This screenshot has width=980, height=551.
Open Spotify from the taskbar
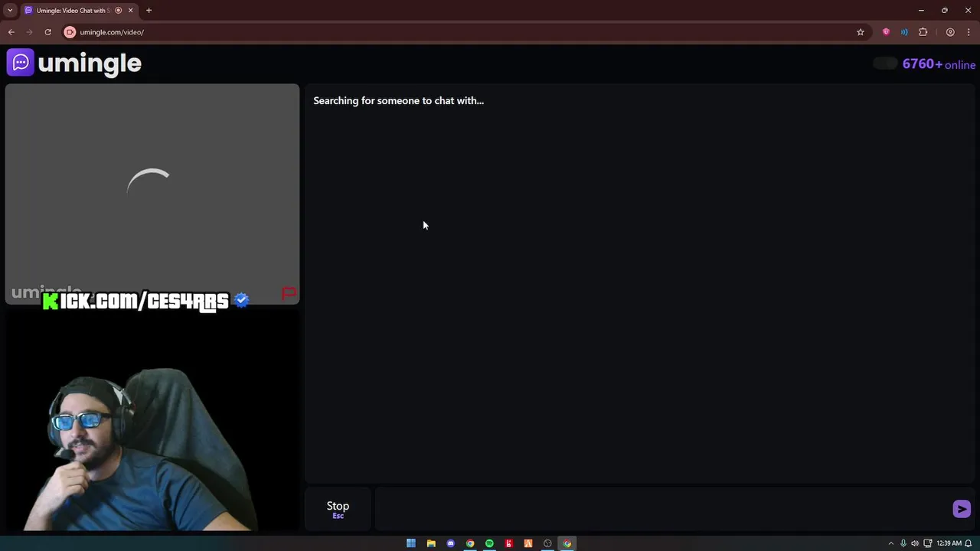click(x=489, y=543)
